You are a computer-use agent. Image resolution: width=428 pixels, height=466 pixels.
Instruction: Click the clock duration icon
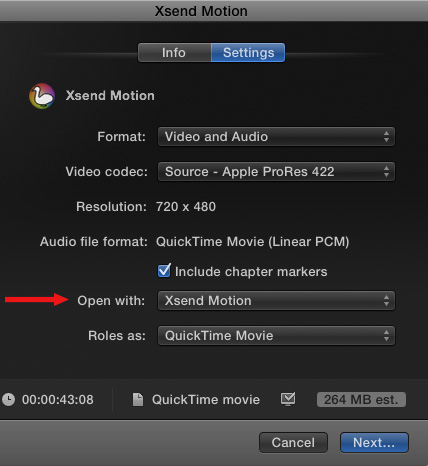click(8, 399)
